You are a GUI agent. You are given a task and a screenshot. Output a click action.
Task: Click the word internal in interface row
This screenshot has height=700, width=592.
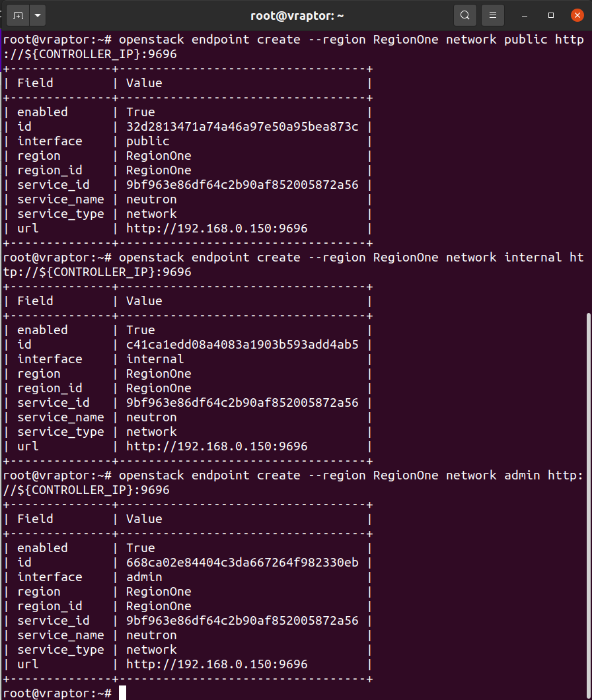[x=155, y=359]
